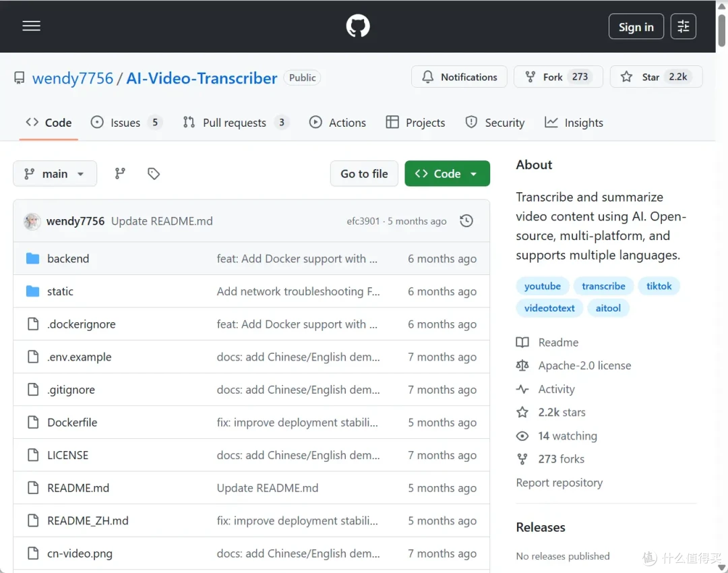
Task: Toggle repository Notifications bell
Action: 459,77
